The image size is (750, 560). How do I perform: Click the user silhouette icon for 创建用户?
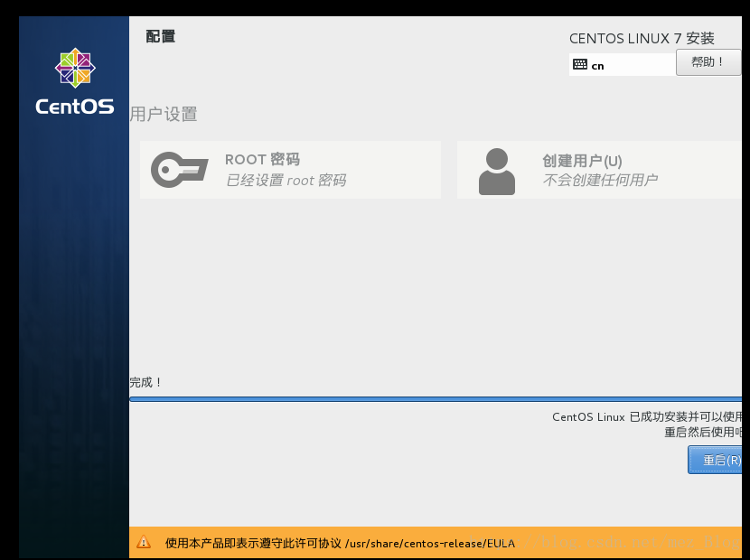(x=498, y=170)
